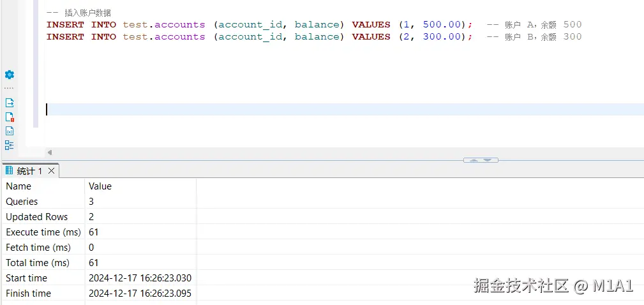Click the comment 账户 B,余额 300
Image resolution: width=644 pixels, height=305 pixels.
coord(534,37)
